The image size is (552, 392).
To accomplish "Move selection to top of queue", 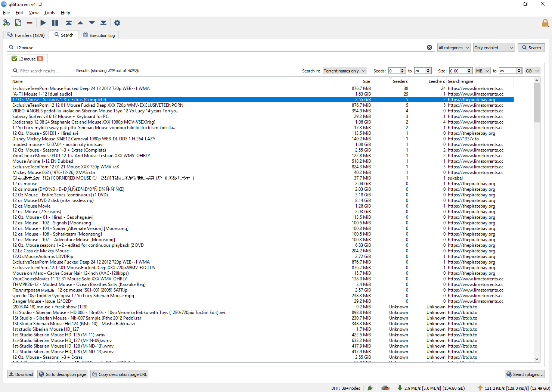I will click(69, 23).
